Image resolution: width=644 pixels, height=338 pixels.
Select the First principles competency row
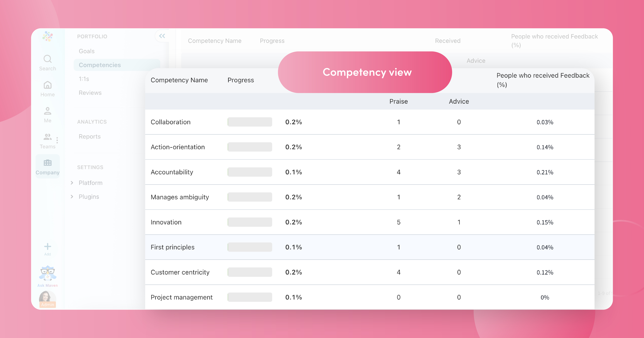tap(172, 247)
